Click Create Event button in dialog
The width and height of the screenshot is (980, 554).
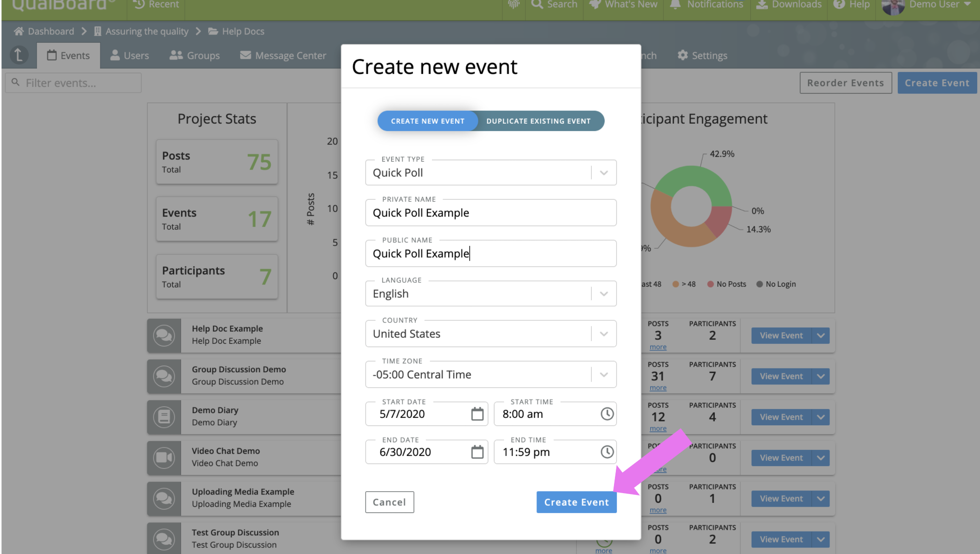(576, 502)
